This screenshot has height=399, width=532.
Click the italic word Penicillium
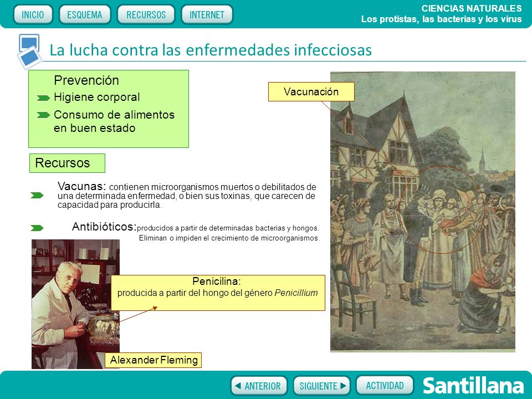[296, 293]
